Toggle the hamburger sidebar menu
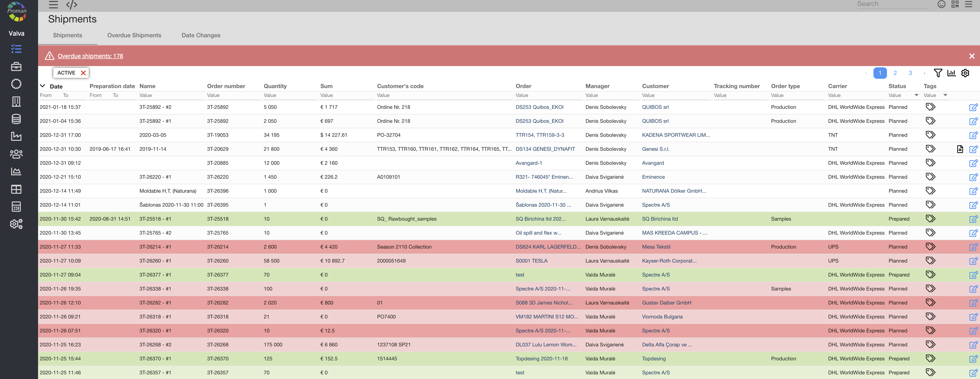Viewport: 980px width, 379px height. click(53, 5)
